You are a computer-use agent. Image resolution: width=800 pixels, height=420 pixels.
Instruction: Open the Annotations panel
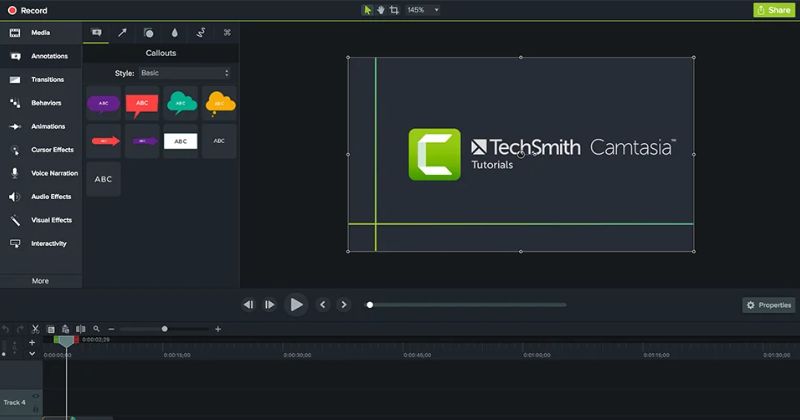tap(41, 56)
